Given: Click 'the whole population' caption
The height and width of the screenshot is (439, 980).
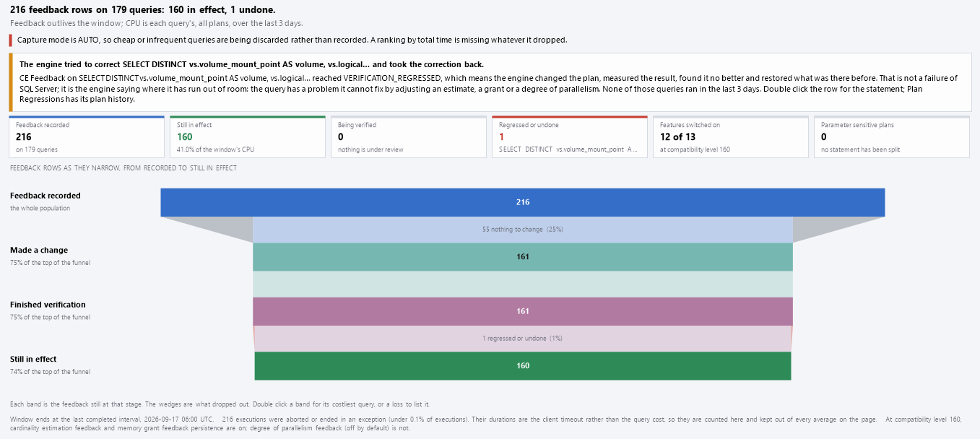Looking at the screenshot, I should point(40,209).
